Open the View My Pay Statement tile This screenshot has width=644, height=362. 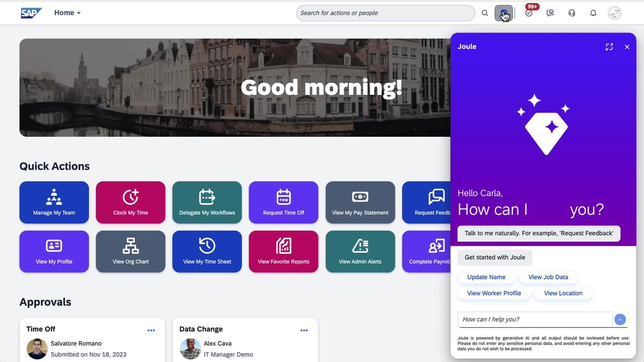pos(360,202)
